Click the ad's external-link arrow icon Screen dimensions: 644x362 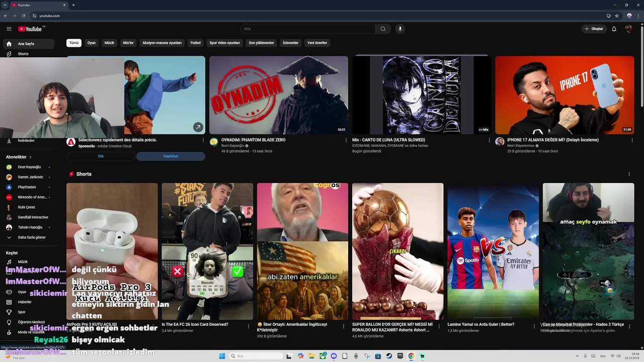[x=198, y=127]
